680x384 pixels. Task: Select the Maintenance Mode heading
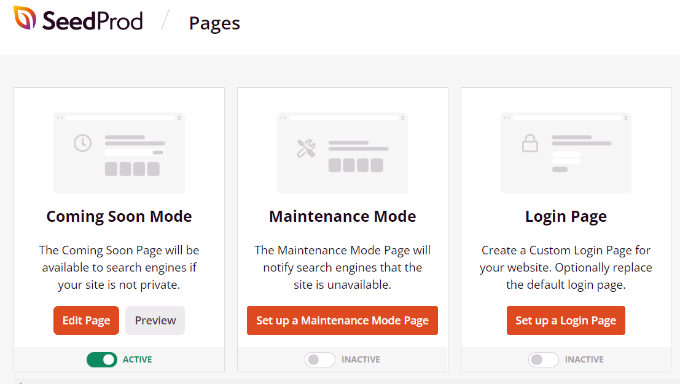pos(343,217)
